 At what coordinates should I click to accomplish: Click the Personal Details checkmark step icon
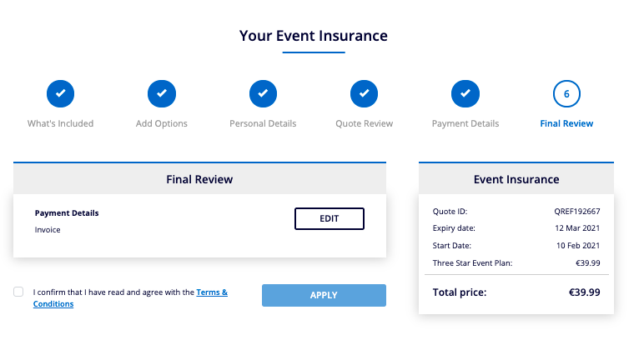pos(263,94)
